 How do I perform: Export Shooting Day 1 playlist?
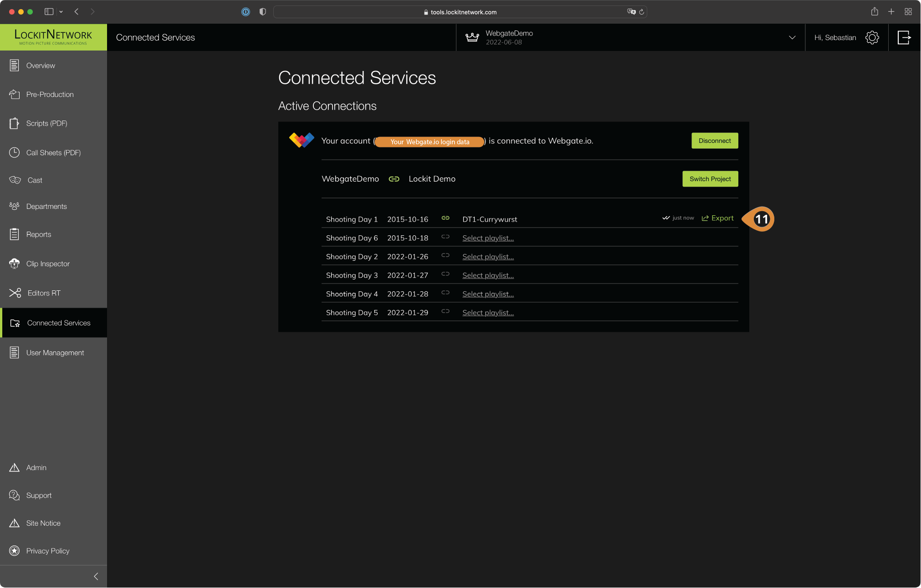[718, 218]
